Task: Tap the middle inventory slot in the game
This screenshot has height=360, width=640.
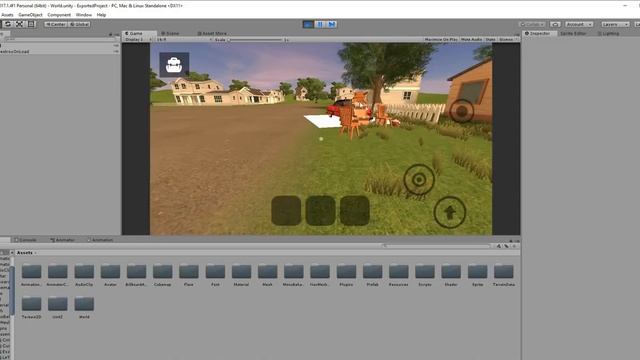Action: tap(320, 211)
